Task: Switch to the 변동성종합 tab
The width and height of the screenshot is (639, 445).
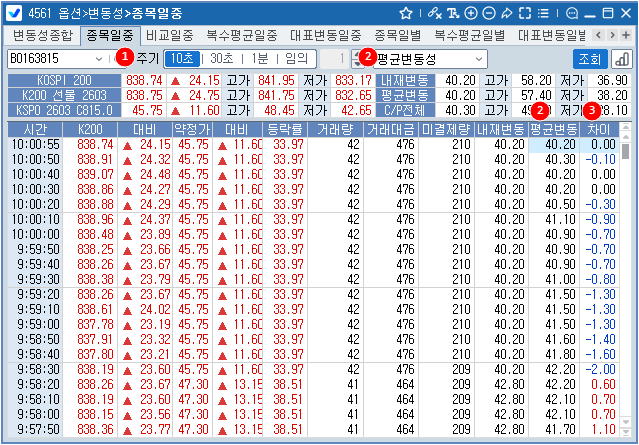Action: point(42,34)
